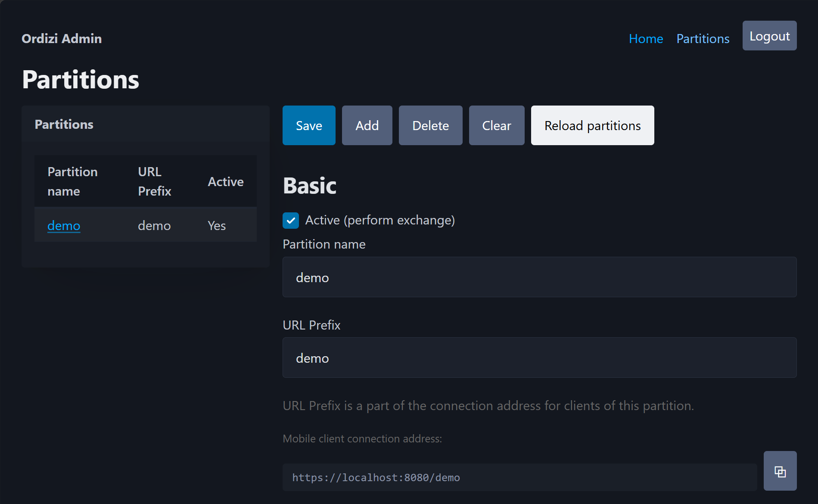Image resolution: width=818 pixels, height=504 pixels.
Task: Click the Save button
Action: 309,125
